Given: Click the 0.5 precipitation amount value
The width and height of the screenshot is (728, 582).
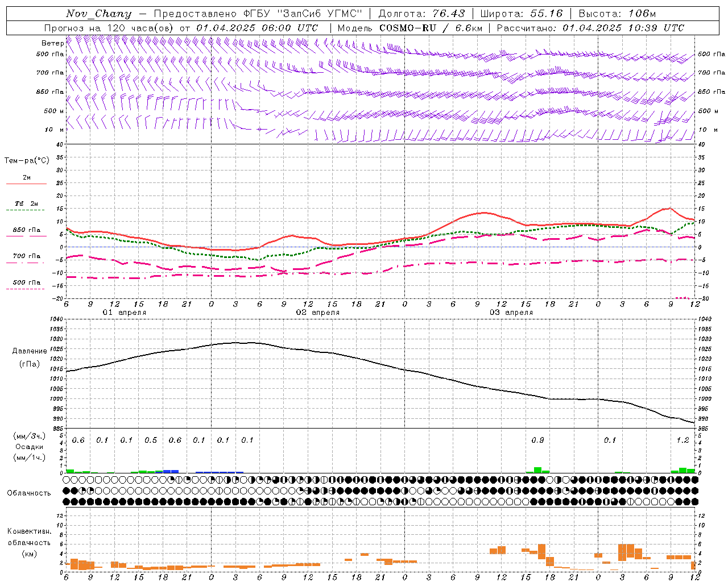Looking at the screenshot, I should coord(151,440).
